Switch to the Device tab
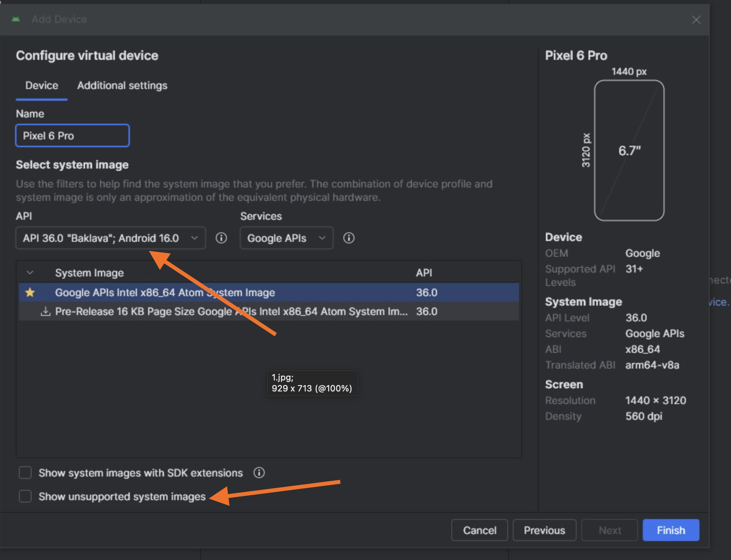This screenshot has height=560, width=731. 42,85
